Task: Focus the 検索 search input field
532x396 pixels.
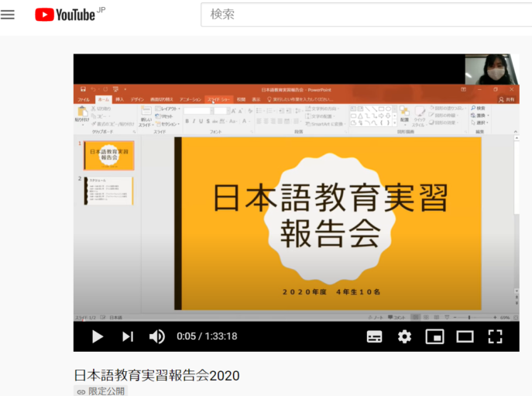Action: (366, 14)
